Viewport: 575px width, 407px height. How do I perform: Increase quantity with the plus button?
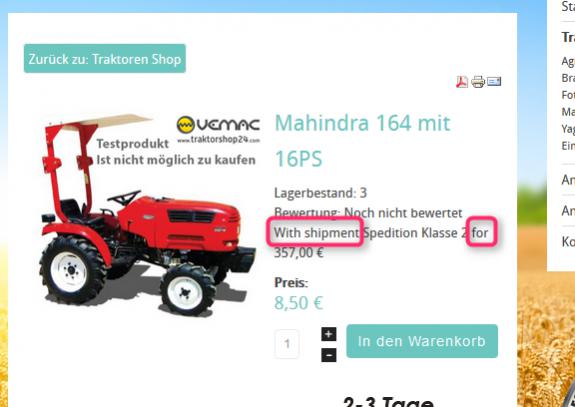[x=329, y=334]
